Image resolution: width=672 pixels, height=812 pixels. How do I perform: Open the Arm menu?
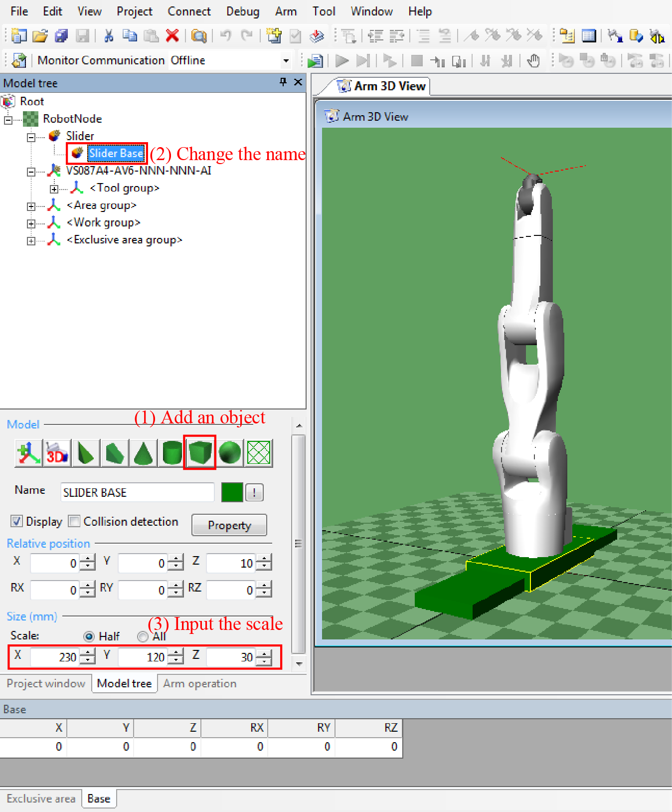coord(286,11)
